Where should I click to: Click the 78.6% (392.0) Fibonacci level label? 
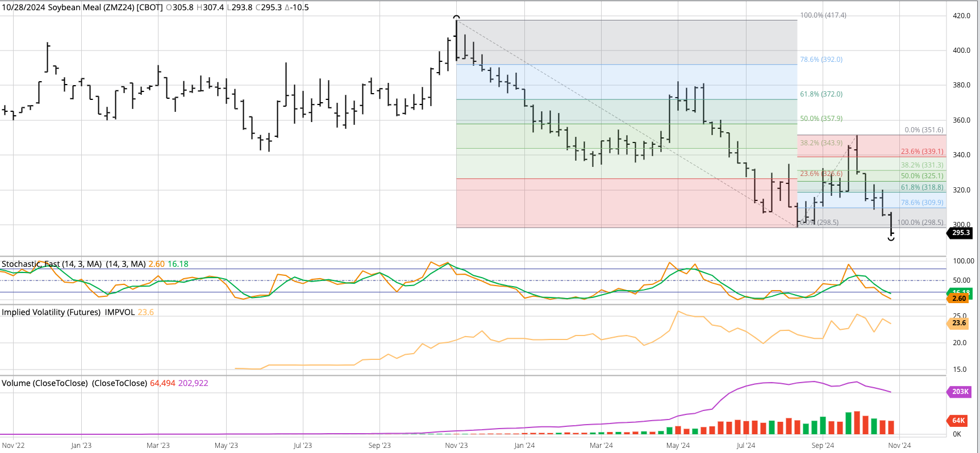click(x=821, y=60)
